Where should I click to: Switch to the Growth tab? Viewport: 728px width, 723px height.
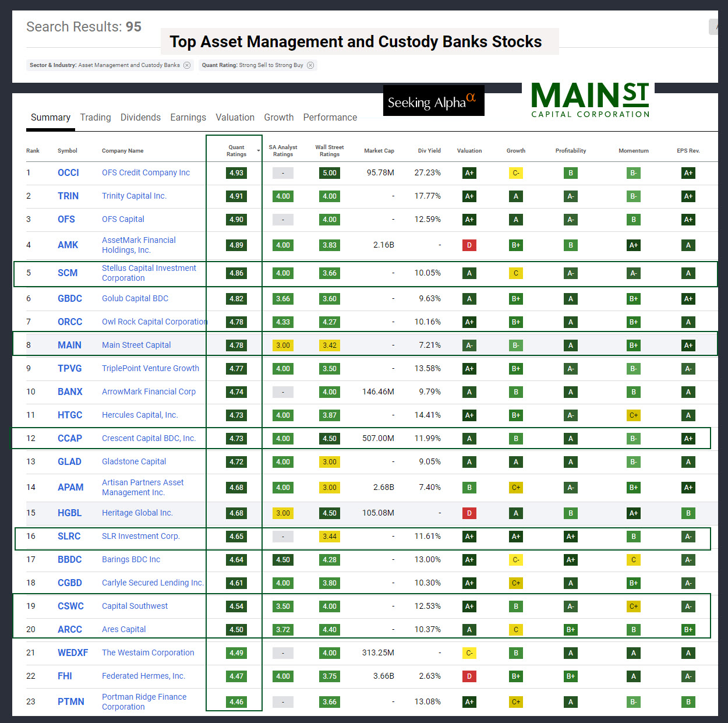click(x=278, y=117)
